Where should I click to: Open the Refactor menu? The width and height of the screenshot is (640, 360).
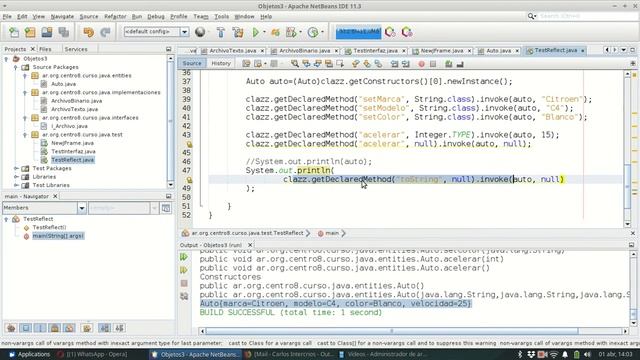point(115,17)
